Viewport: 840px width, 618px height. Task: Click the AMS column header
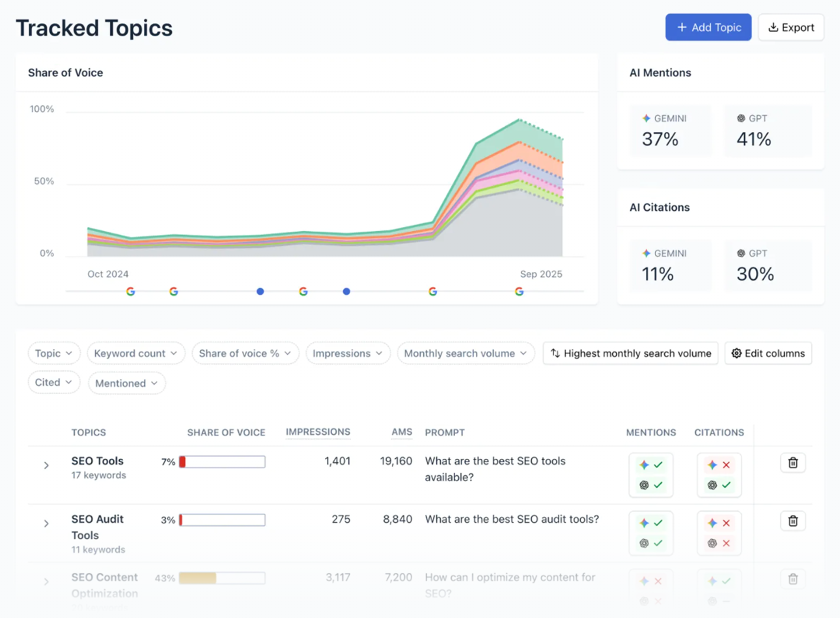(x=402, y=432)
